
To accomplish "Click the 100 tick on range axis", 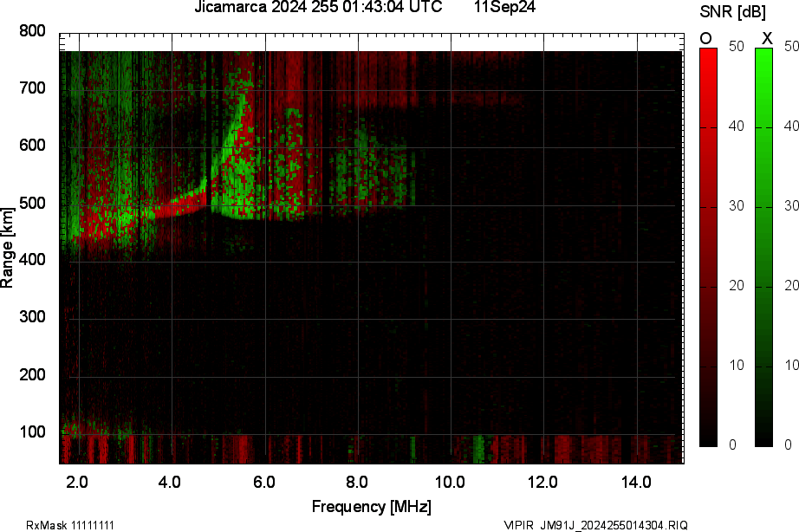I will (x=32, y=431).
